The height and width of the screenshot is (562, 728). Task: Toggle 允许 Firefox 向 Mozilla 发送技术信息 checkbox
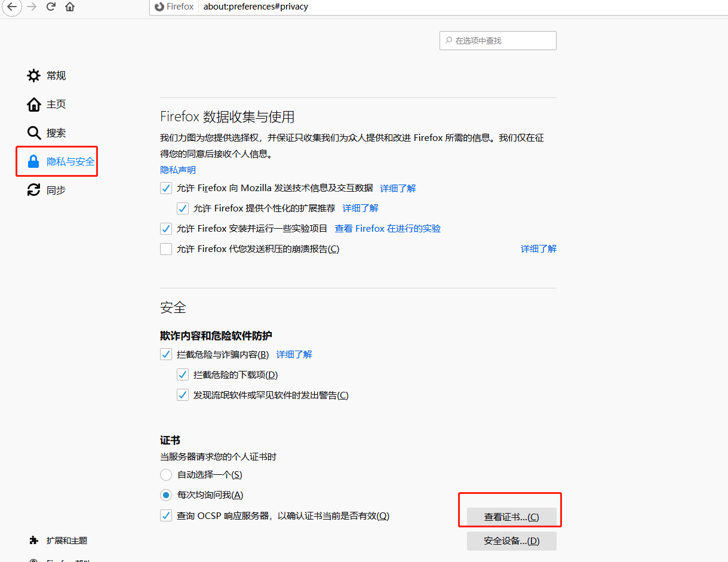point(166,188)
